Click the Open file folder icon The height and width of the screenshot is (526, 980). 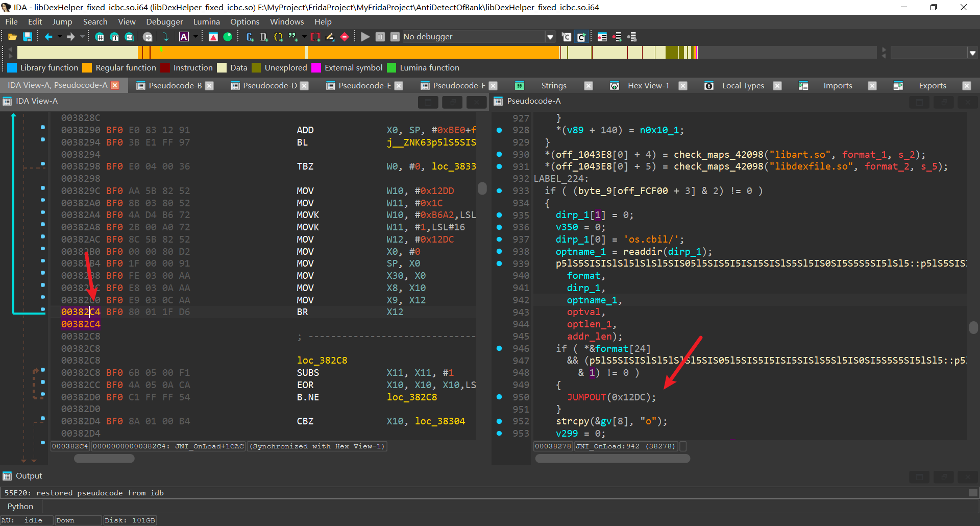click(x=12, y=37)
